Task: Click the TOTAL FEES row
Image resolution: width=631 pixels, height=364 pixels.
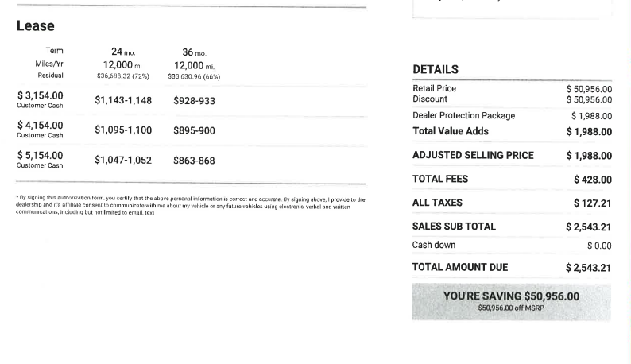Action: tap(512, 179)
